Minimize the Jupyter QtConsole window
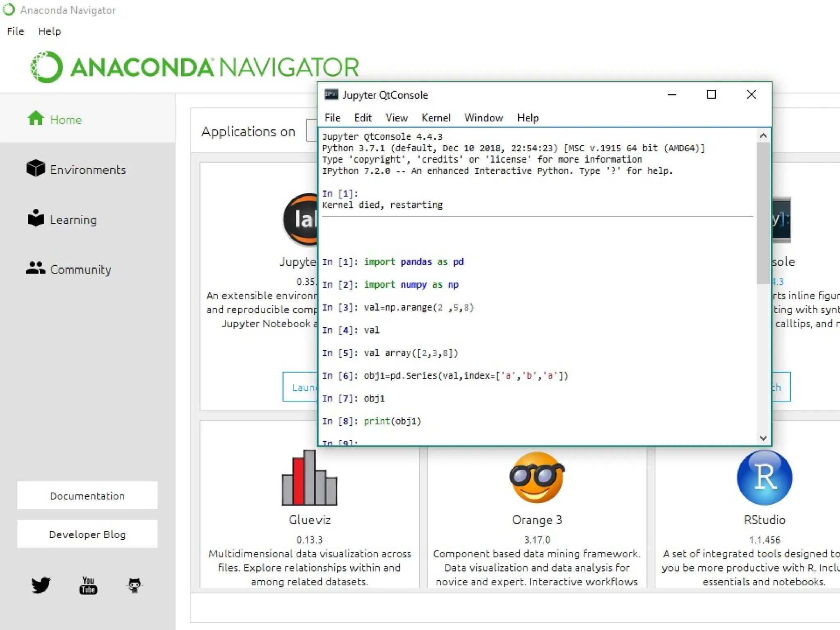This screenshot has width=840, height=630. point(672,95)
